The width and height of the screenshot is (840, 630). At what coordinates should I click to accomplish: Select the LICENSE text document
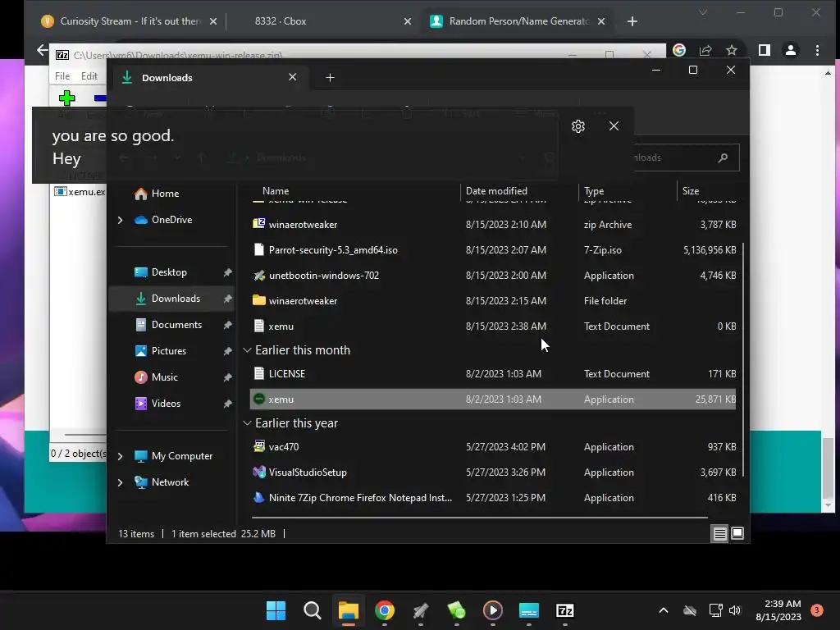pyautogui.click(x=493, y=374)
